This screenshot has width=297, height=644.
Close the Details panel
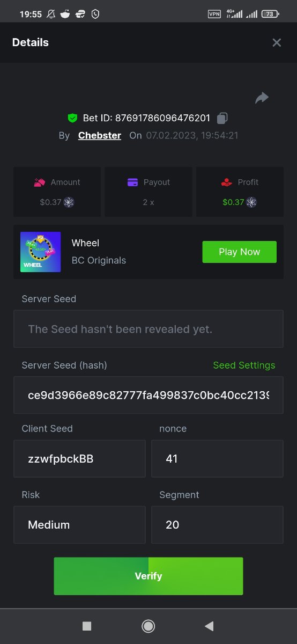tap(277, 42)
